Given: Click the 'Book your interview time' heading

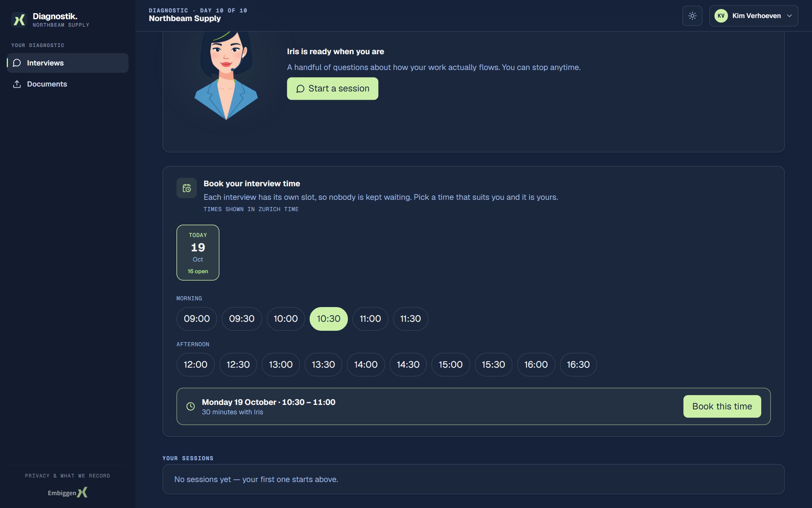Looking at the screenshot, I should point(251,184).
